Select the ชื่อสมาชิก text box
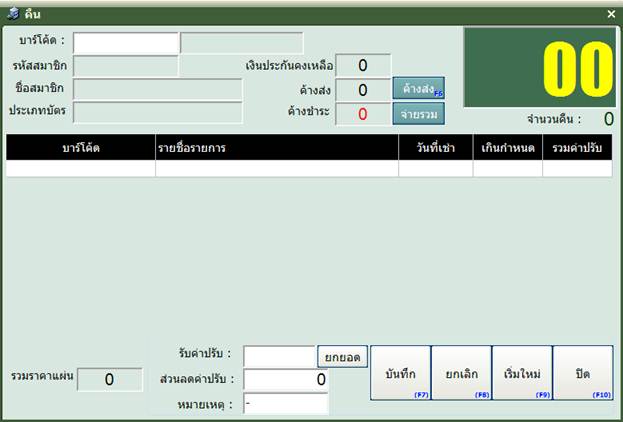 158,89
